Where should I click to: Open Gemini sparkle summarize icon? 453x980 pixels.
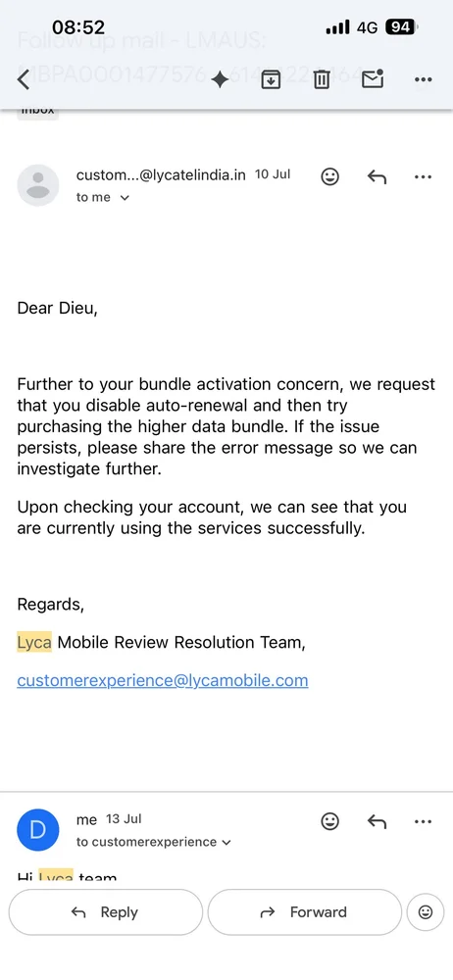[x=220, y=79]
